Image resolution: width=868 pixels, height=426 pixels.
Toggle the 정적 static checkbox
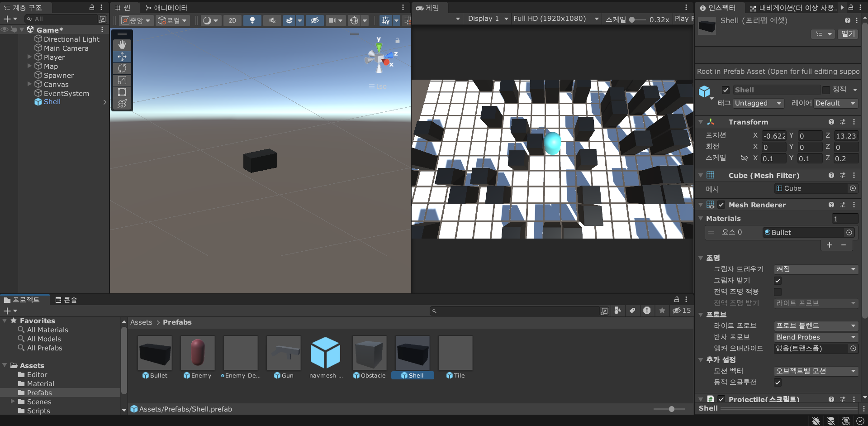coord(826,90)
